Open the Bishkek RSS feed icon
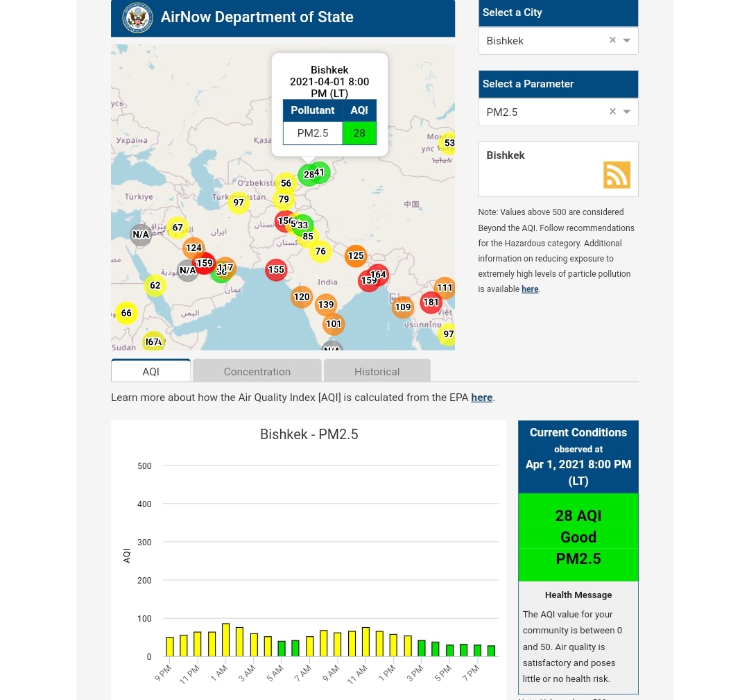Screen dimensions: 749x700 (617, 175)
